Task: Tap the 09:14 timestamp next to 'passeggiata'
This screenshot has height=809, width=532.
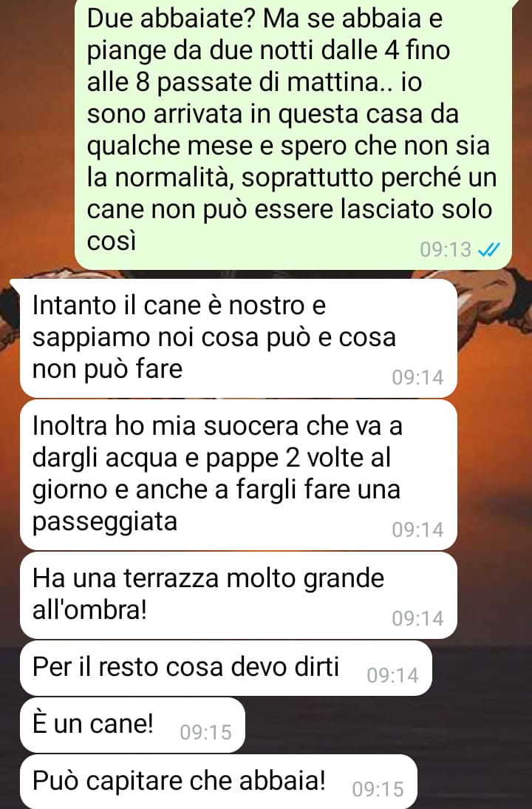Action: pyautogui.click(x=417, y=529)
